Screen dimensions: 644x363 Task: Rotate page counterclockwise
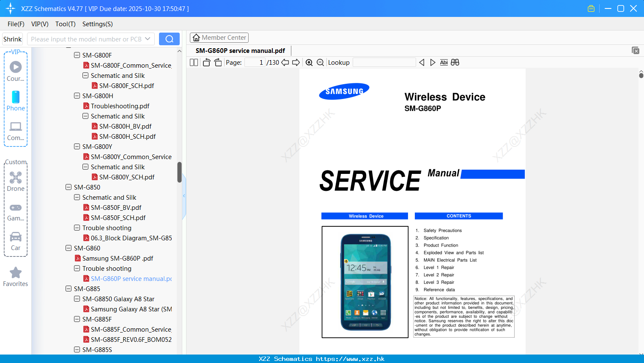(x=206, y=62)
